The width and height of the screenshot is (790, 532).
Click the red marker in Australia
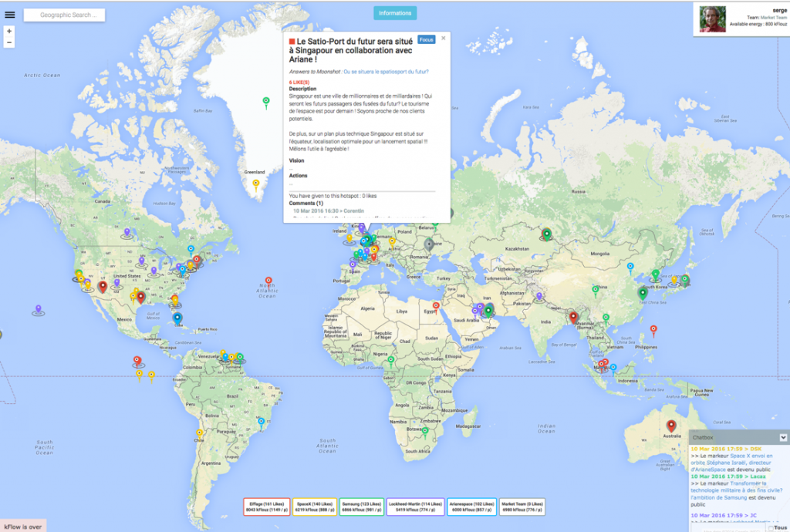click(671, 425)
